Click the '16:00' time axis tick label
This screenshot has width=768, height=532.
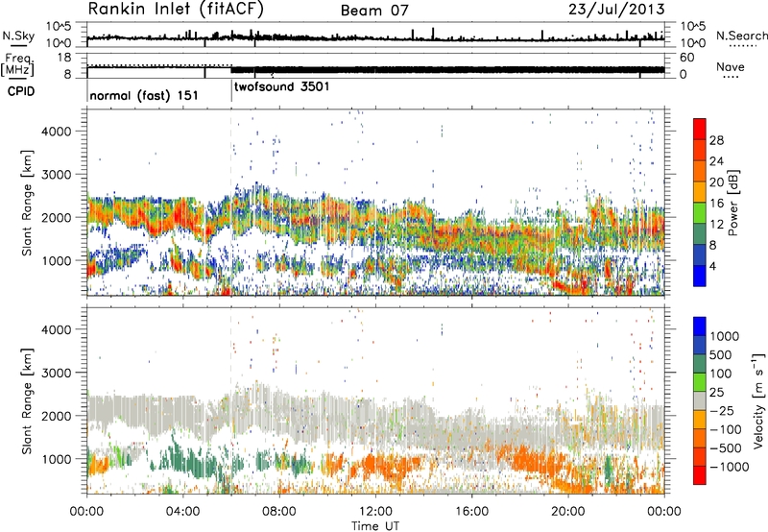[x=471, y=512]
